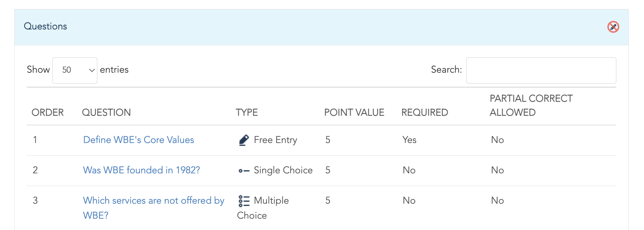Click the Multiple Choice list icon

[x=244, y=201]
